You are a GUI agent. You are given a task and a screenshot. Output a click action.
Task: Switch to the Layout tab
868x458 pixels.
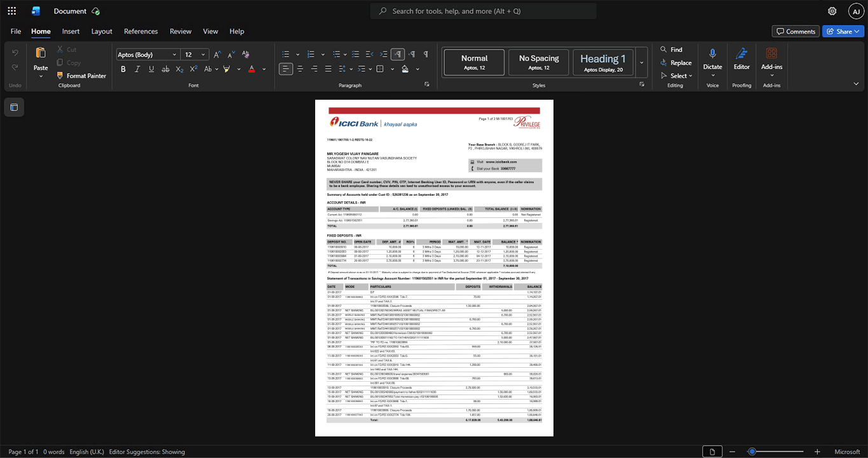[x=102, y=31]
